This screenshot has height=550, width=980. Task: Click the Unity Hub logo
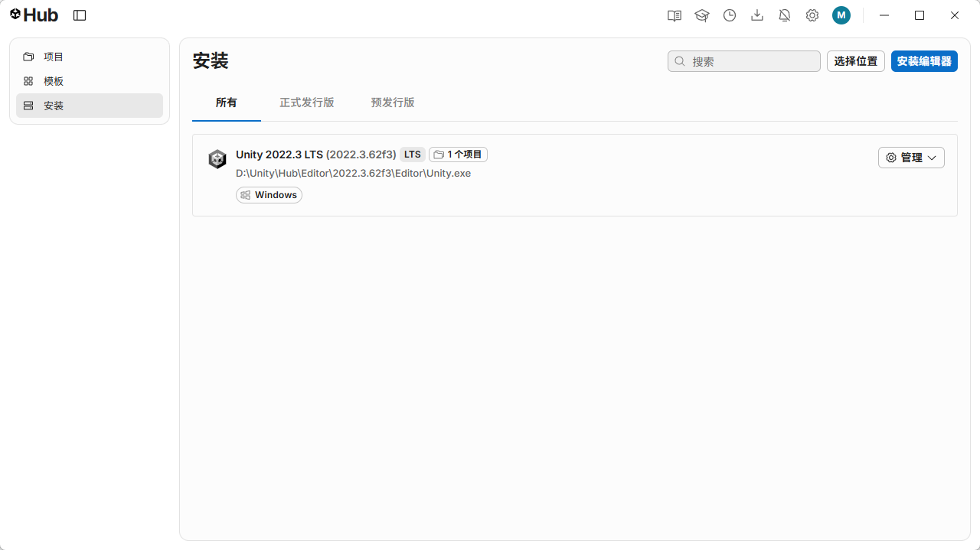(34, 15)
